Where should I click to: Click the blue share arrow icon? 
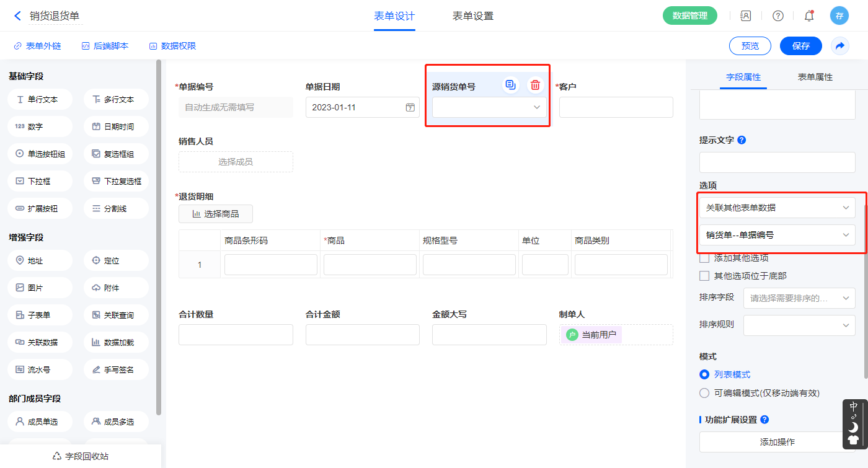click(x=840, y=46)
